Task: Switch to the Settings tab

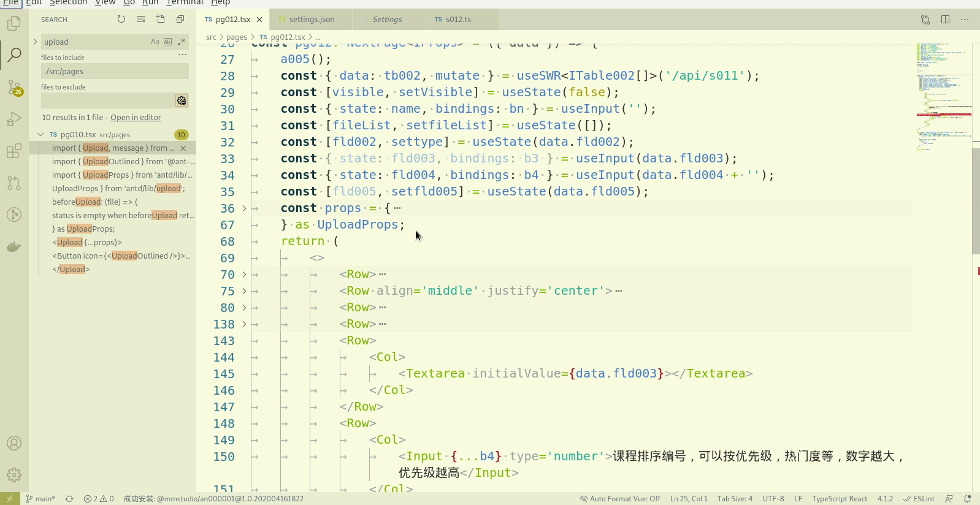Action: [x=388, y=20]
